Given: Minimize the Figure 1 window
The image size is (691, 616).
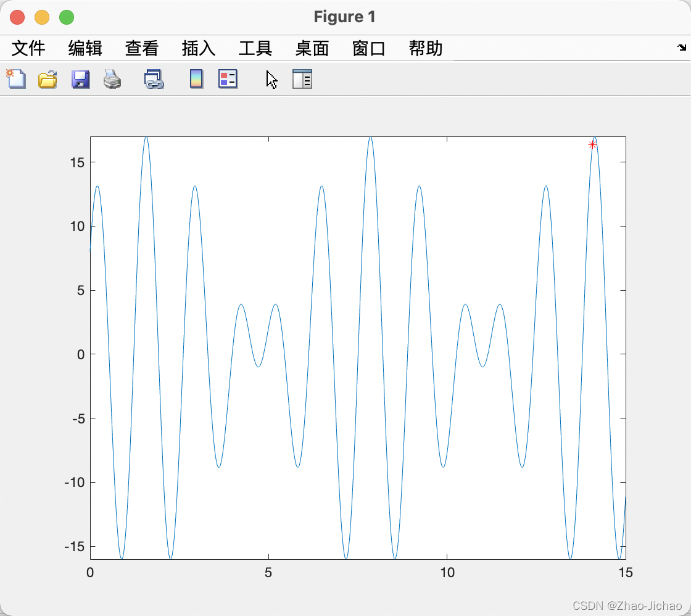Looking at the screenshot, I should tap(43, 17).
